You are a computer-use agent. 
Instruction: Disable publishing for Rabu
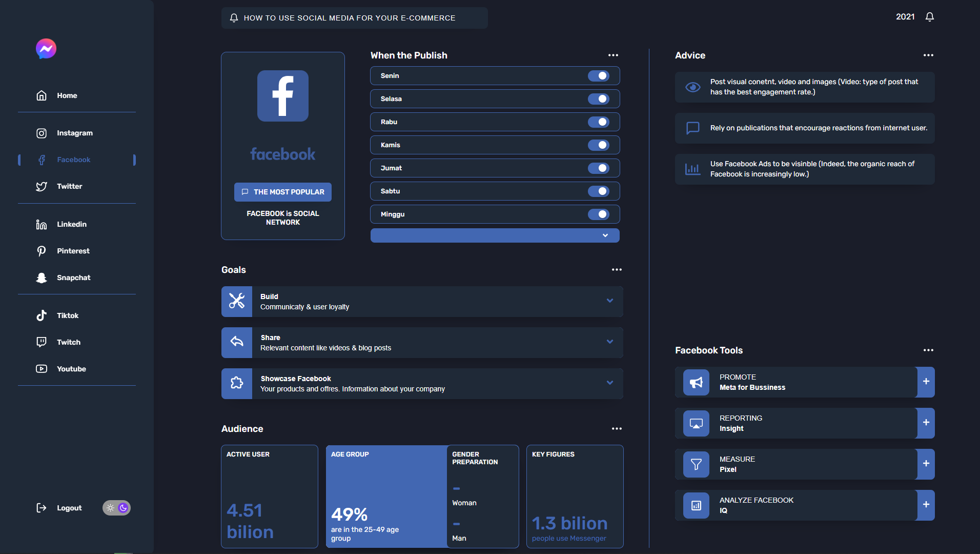click(600, 122)
